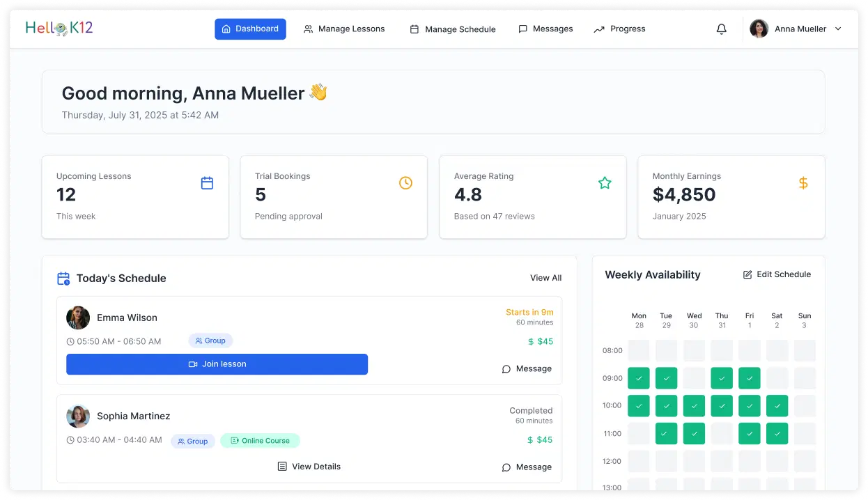Click the dollar icon on Monthly Earnings card
This screenshot has height=500, width=868.
[x=803, y=183]
